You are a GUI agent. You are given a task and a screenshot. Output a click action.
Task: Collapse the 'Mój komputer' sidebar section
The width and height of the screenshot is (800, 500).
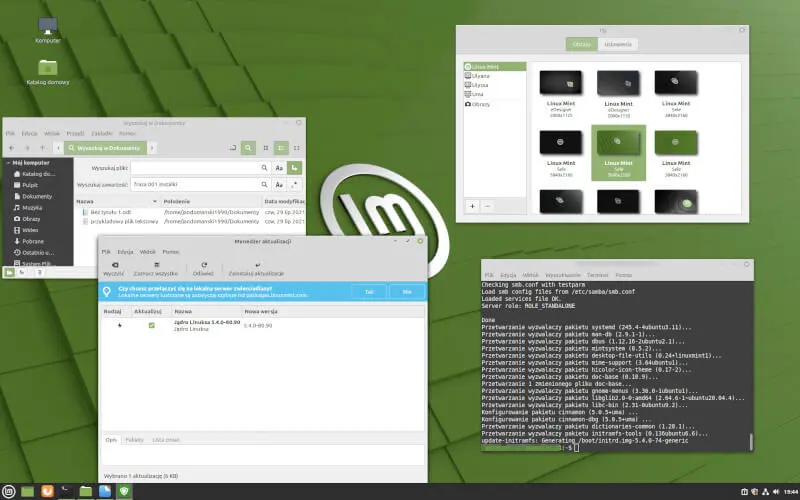[8, 163]
